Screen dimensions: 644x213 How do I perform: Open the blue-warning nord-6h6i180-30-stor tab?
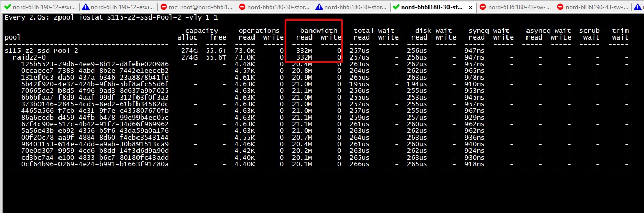(351, 7)
